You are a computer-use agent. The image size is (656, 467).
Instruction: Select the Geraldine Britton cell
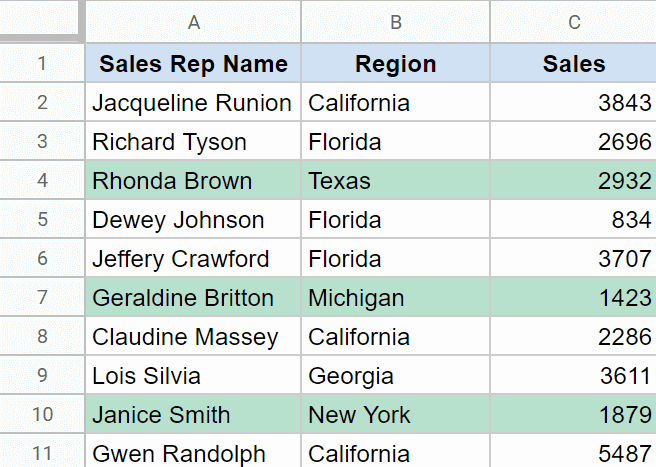pos(193,298)
